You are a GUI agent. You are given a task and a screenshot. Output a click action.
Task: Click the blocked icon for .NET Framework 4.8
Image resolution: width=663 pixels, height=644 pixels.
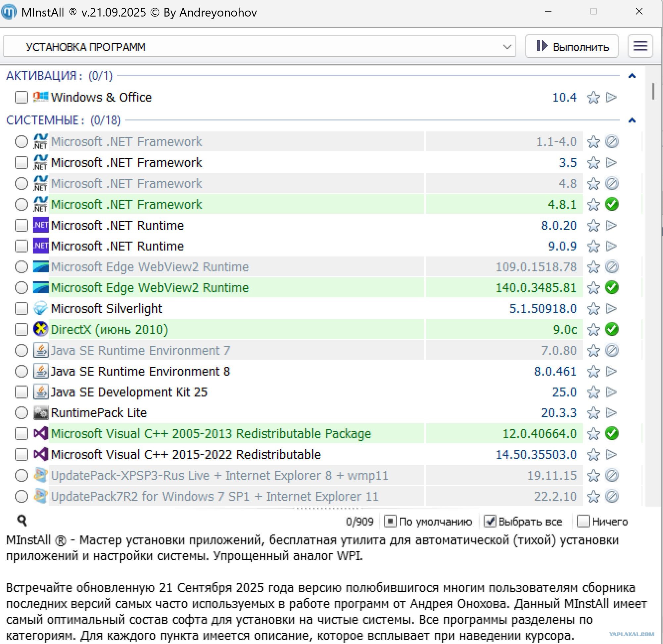612,184
